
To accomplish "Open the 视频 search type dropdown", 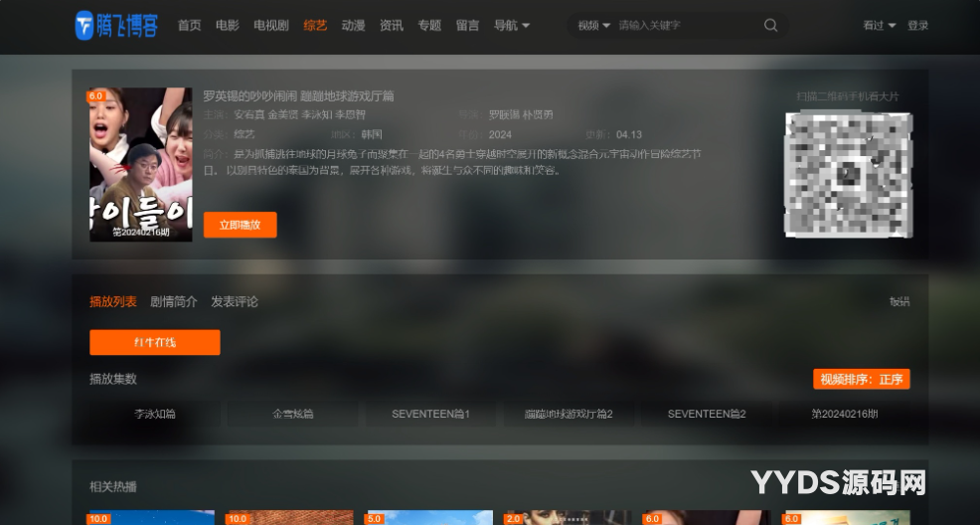I will [x=593, y=26].
